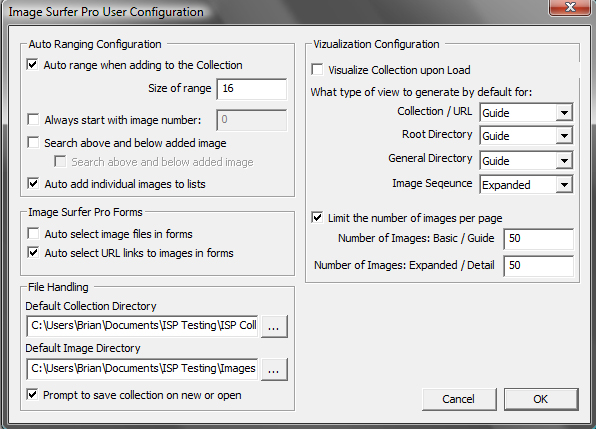This screenshot has height=429, width=596.
Task: Click the Vizualization Configuration group label
Action: pyautogui.click(x=376, y=44)
